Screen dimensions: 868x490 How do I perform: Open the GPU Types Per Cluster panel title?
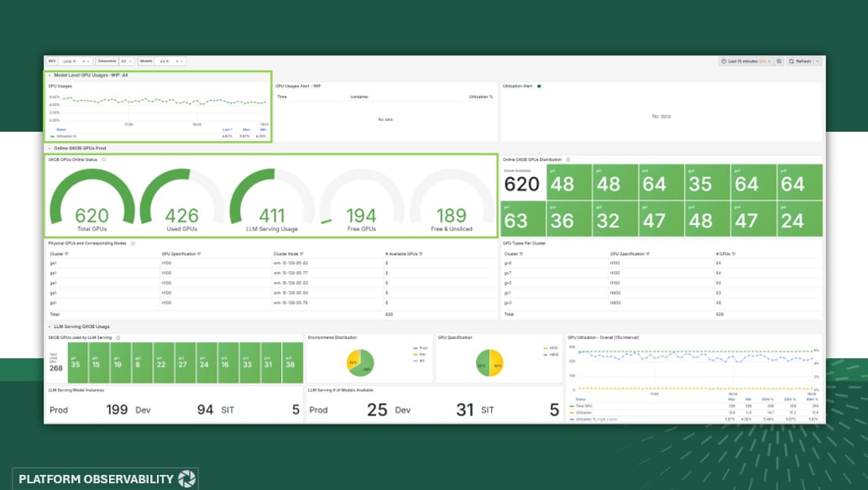524,243
